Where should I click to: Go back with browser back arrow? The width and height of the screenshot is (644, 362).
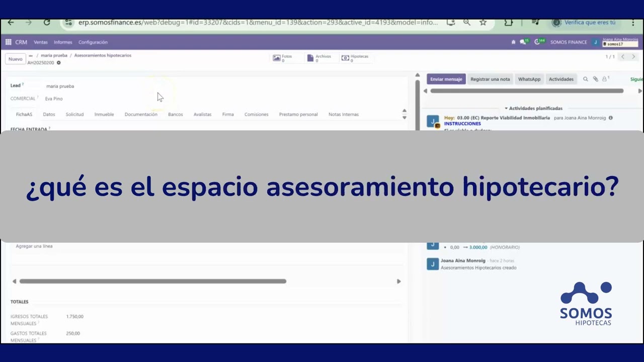(11, 23)
